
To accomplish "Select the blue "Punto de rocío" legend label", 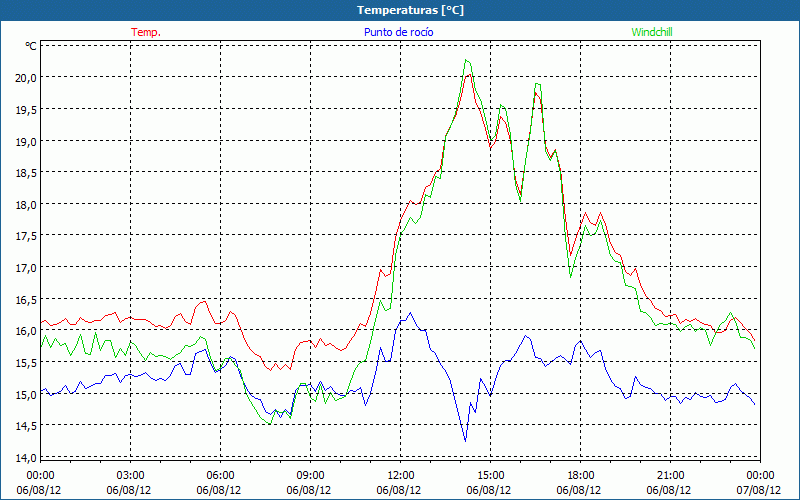I will coord(398,32).
